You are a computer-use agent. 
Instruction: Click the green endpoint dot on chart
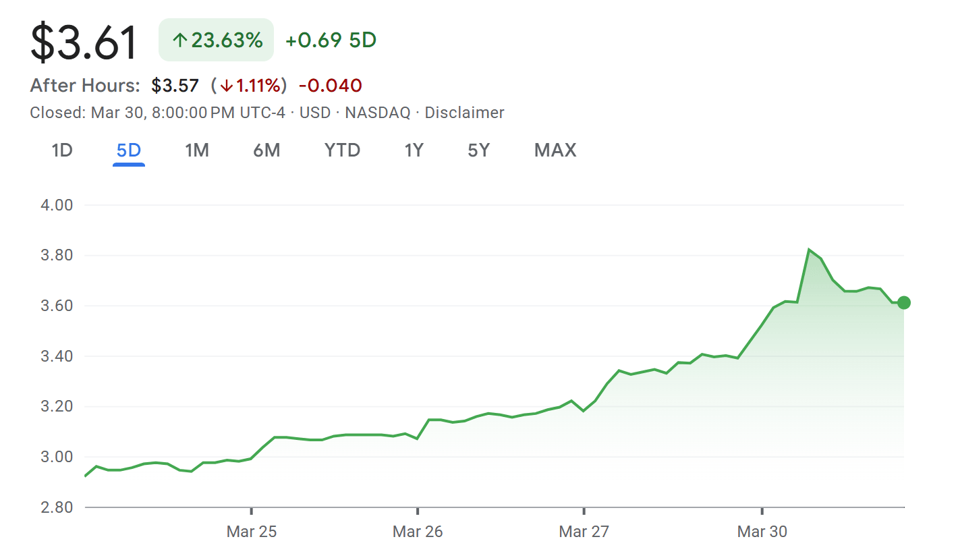click(x=904, y=303)
